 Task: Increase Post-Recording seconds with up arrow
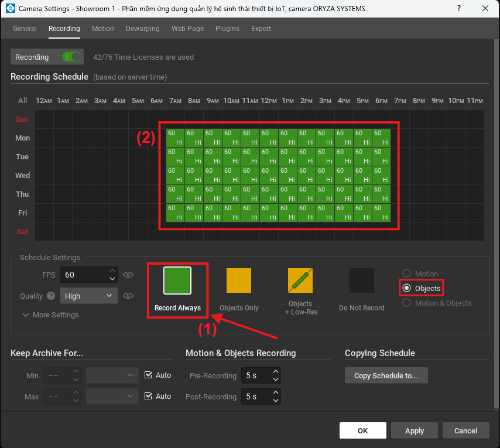276,392
